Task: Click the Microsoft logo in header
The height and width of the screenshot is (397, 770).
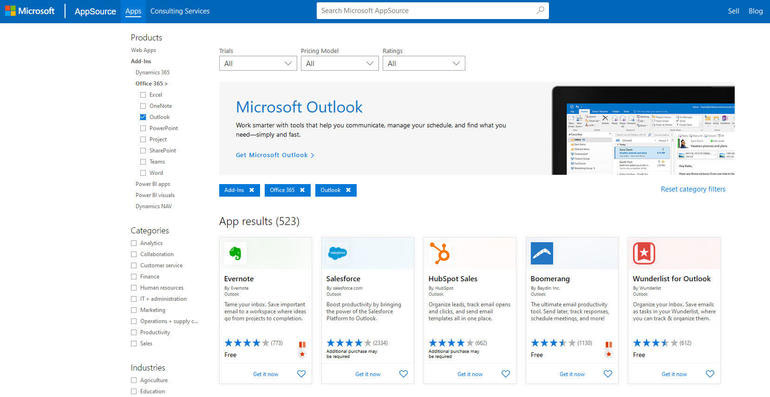Action: (29, 11)
